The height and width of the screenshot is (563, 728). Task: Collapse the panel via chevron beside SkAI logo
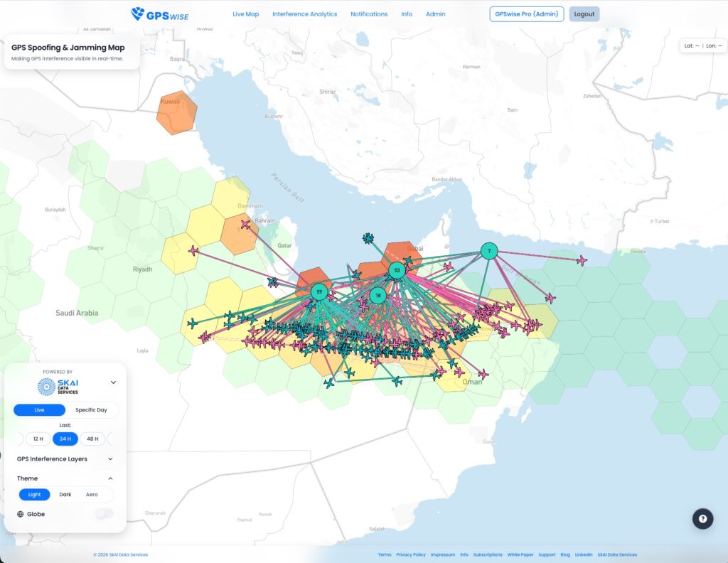click(x=113, y=382)
